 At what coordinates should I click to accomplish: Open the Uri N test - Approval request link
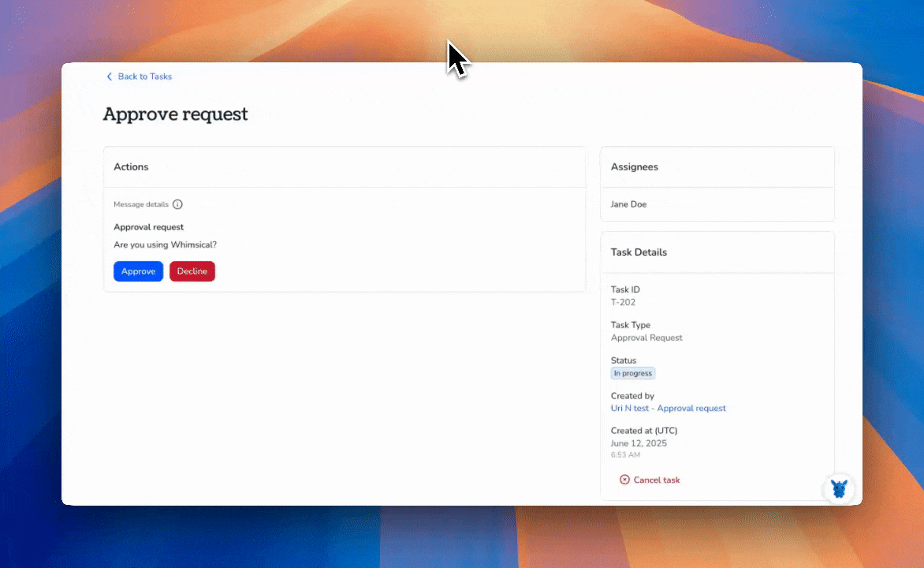tap(669, 408)
